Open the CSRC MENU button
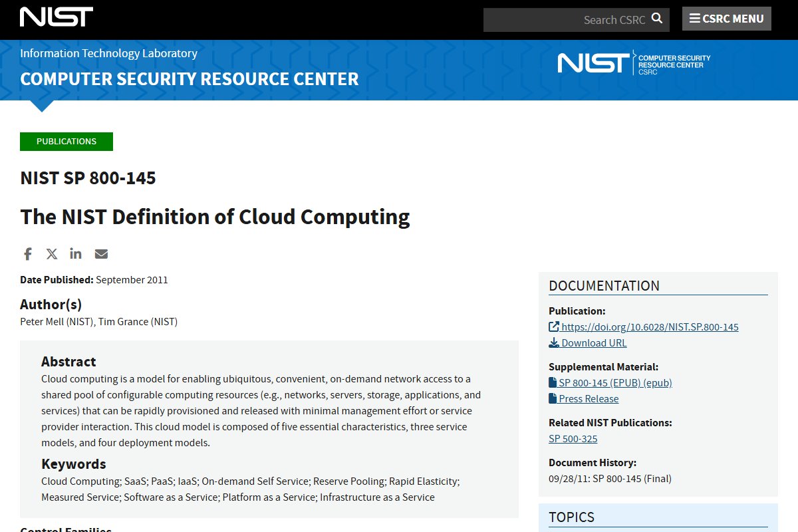This screenshot has height=532, width=798. point(727,19)
